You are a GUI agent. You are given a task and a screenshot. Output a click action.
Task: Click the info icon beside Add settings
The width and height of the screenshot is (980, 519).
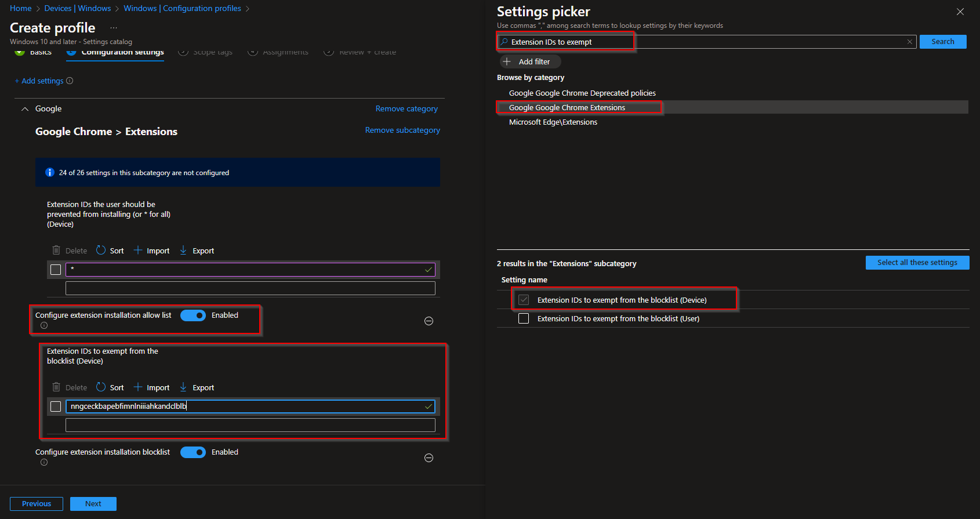pyautogui.click(x=70, y=81)
